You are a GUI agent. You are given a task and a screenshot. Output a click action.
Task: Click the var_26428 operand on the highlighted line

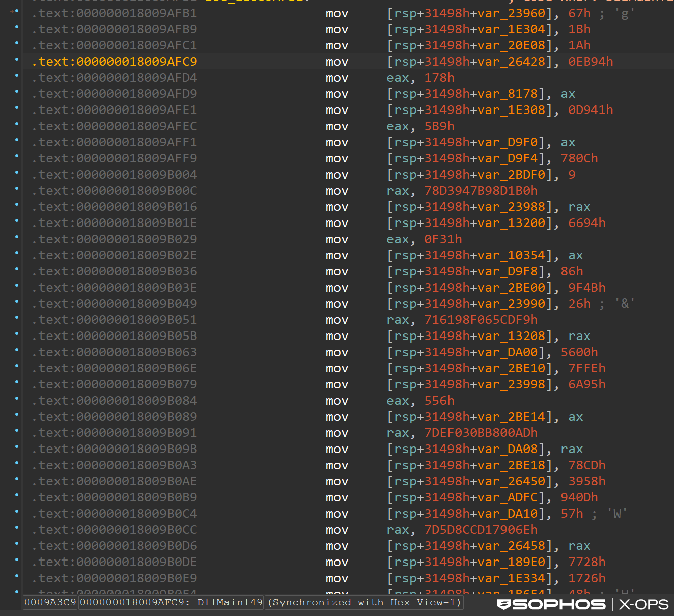[511, 62]
